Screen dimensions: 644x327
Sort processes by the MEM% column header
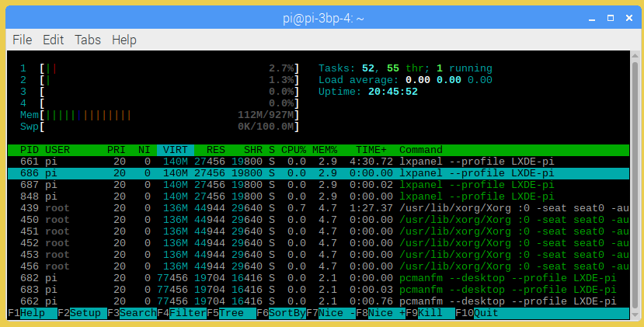[x=324, y=150]
